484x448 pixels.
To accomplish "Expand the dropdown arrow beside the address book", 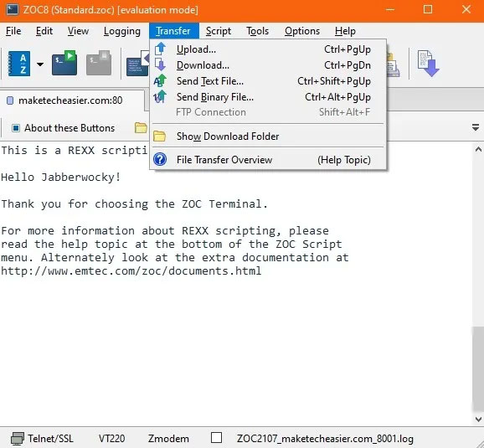I will point(40,64).
